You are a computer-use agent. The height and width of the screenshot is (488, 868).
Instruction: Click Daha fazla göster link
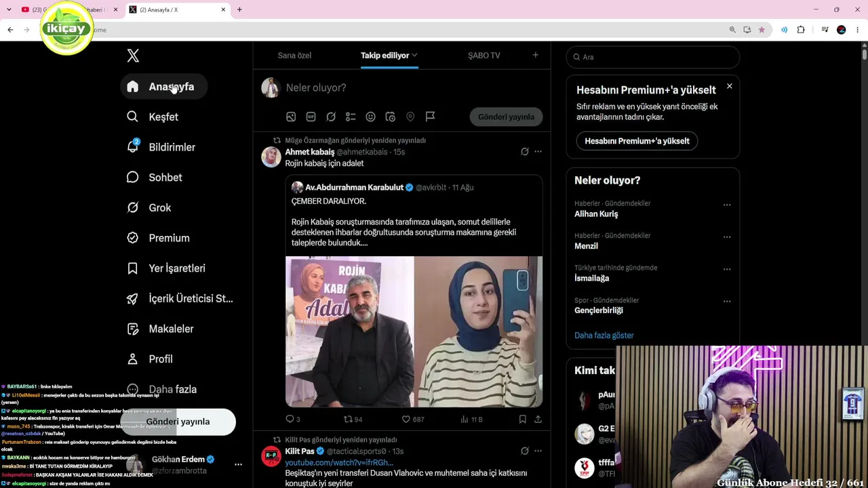(604, 335)
